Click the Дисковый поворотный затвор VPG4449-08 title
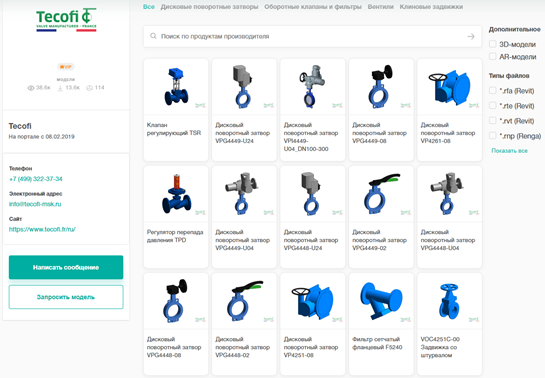 point(380,133)
